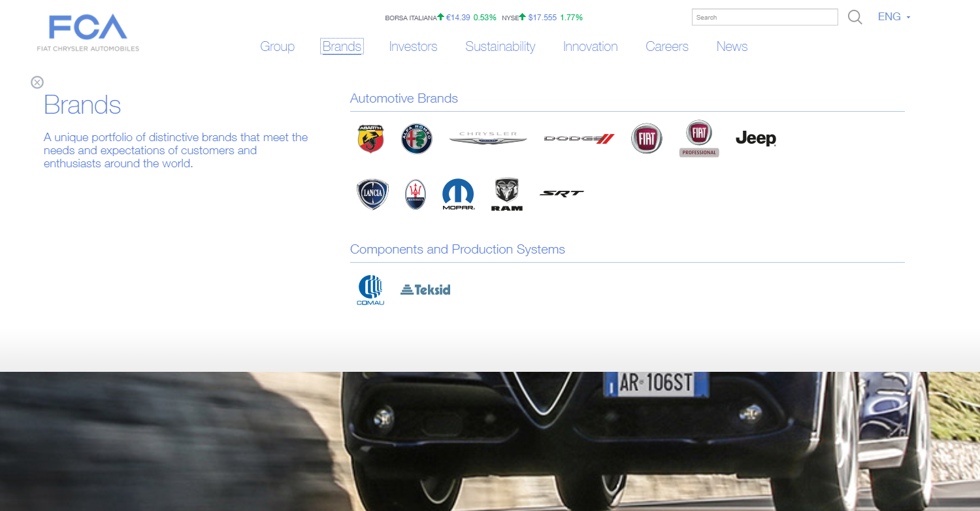Click the 0.53% Borsa Italiana change
This screenshot has width=980, height=511.
point(485,18)
